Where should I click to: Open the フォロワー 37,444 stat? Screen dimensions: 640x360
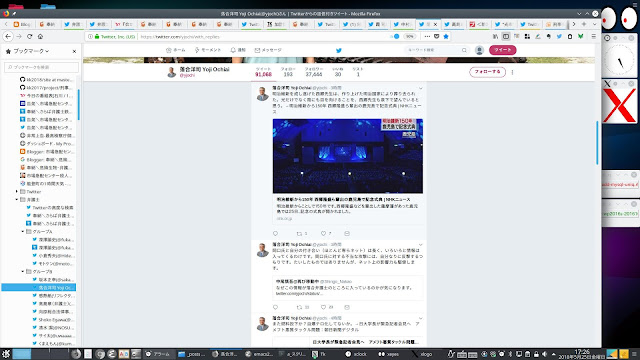(313, 72)
